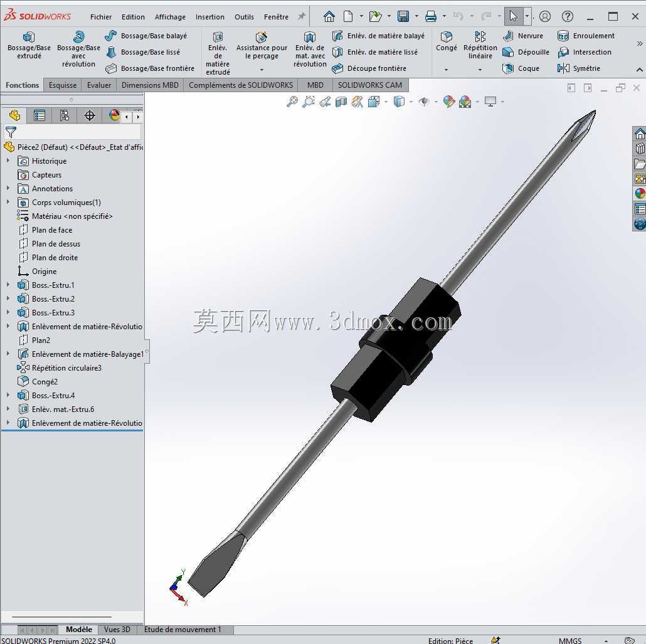Click Edit appearance color sphere
Image resolution: width=646 pixels, height=644 pixels.
[448, 102]
